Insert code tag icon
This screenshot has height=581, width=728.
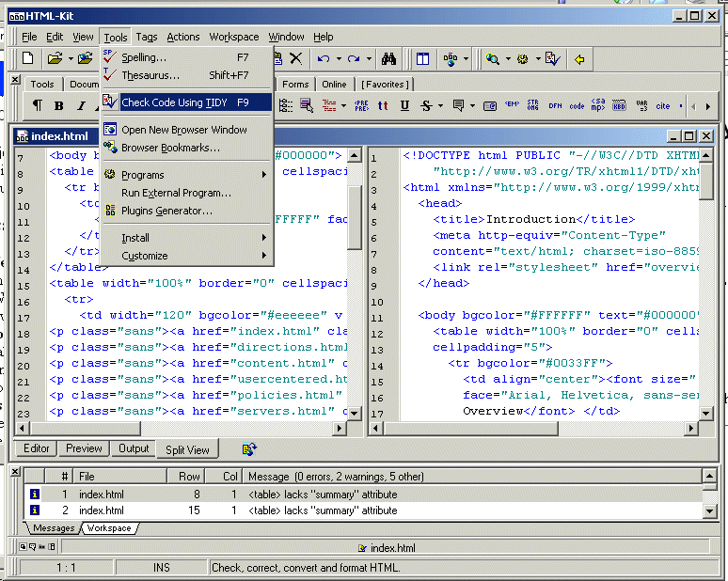tap(577, 106)
